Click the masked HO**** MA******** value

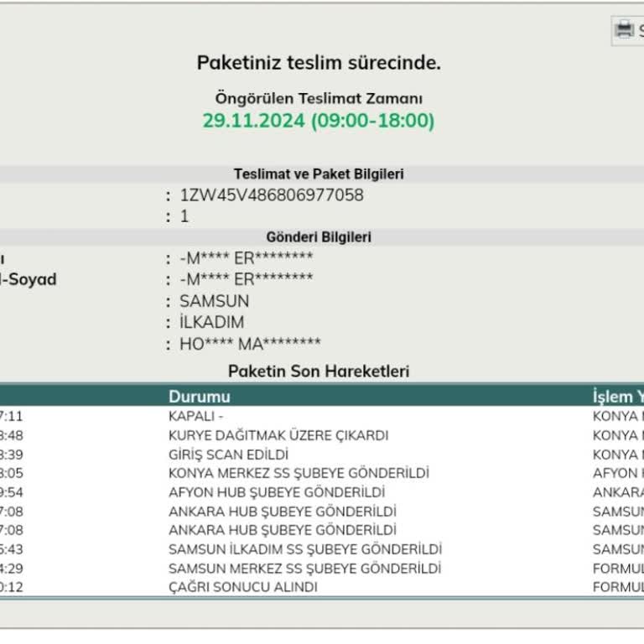tap(250, 343)
